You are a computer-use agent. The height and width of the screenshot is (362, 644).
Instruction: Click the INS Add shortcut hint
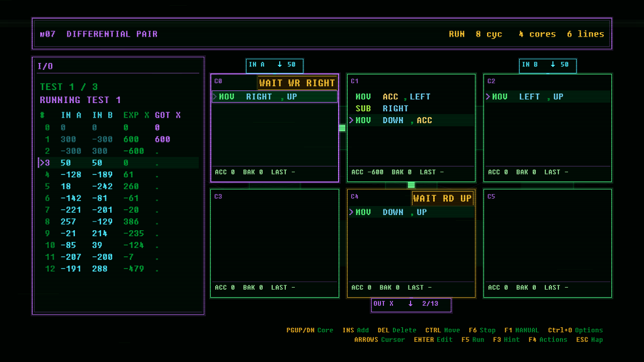(x=355, y=330)
